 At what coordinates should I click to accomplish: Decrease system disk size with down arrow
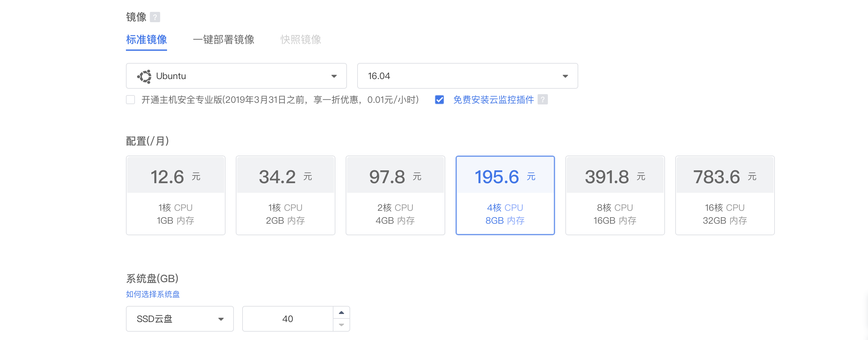(x=341, y=325)
